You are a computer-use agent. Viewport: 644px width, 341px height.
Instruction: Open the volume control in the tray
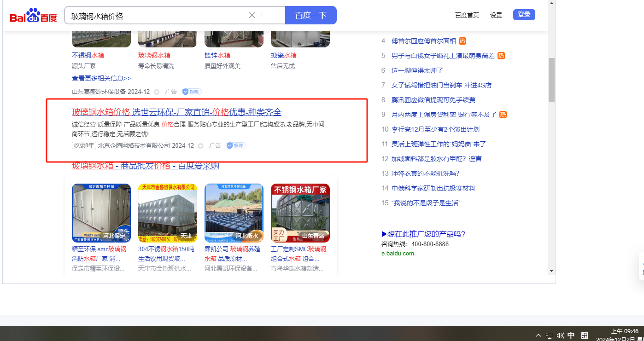click(x=561, y=335)
